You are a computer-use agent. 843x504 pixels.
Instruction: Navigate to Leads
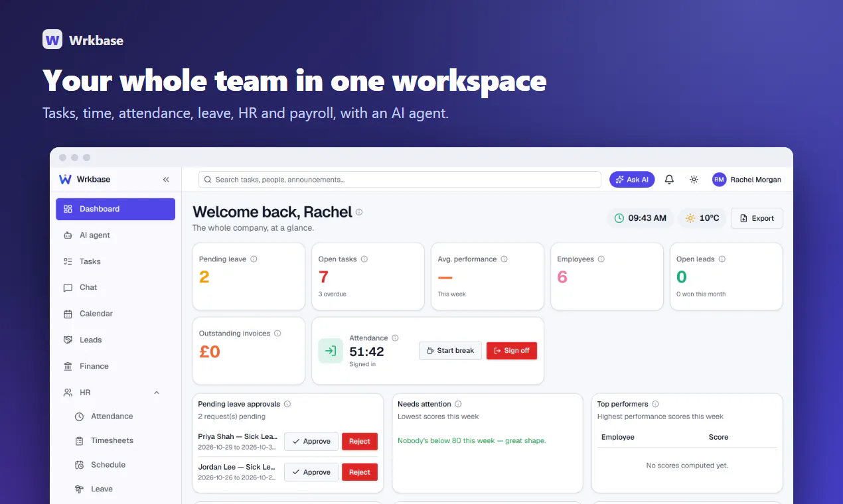115,340
